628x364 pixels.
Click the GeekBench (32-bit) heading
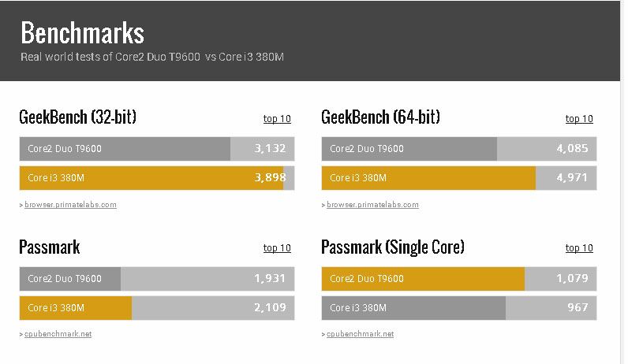(x=78, y=118)
